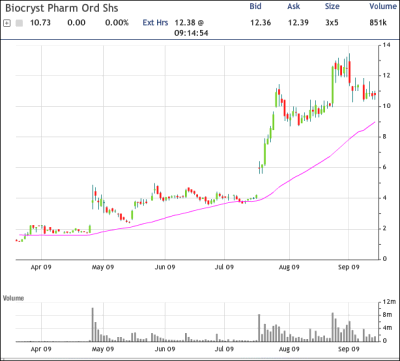Click the extended hours time 09:14:54
Screen dimensions: 400x361
point(192,33)
